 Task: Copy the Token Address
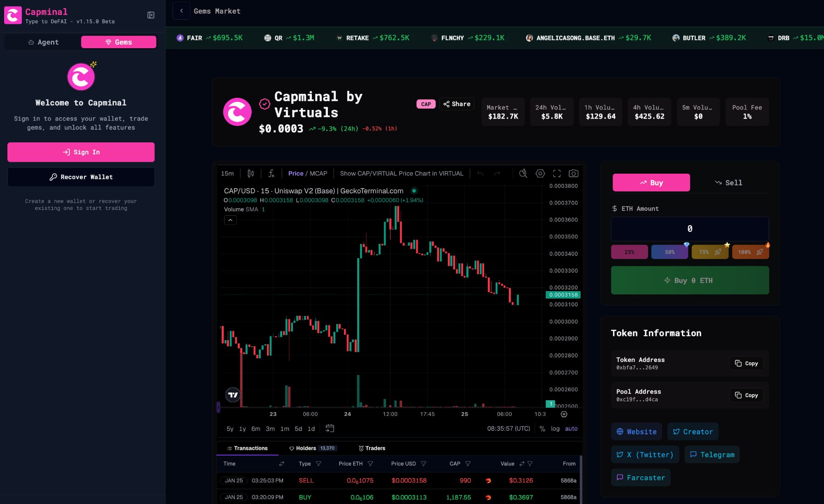pyautogui.click(x=746, y=363)
